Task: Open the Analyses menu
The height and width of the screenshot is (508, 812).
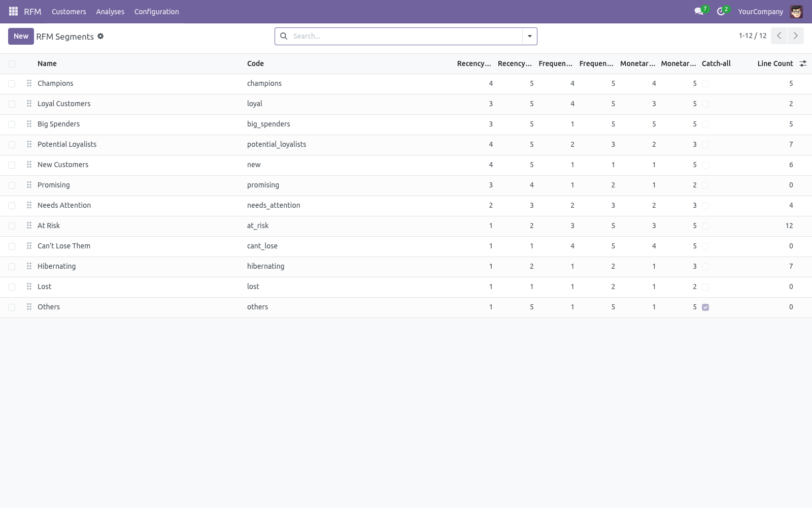Action: tap(110, 11)
